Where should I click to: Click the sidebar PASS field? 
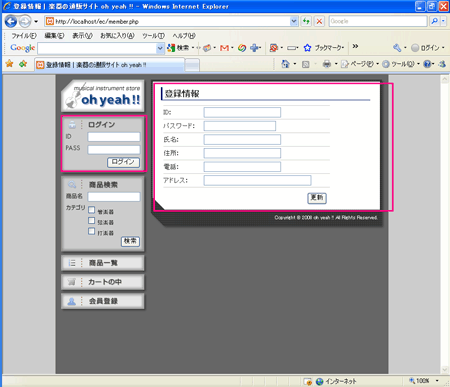(114, 149)
